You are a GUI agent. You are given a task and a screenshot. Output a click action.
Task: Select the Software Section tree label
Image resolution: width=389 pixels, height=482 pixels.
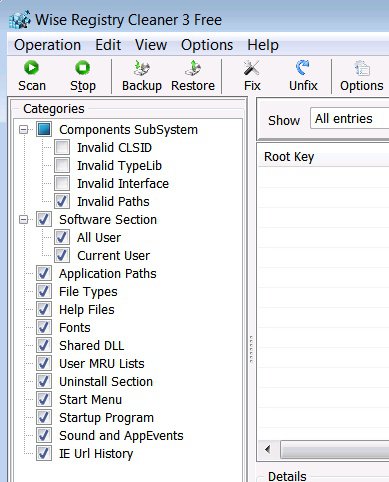(x=108, y=219)
